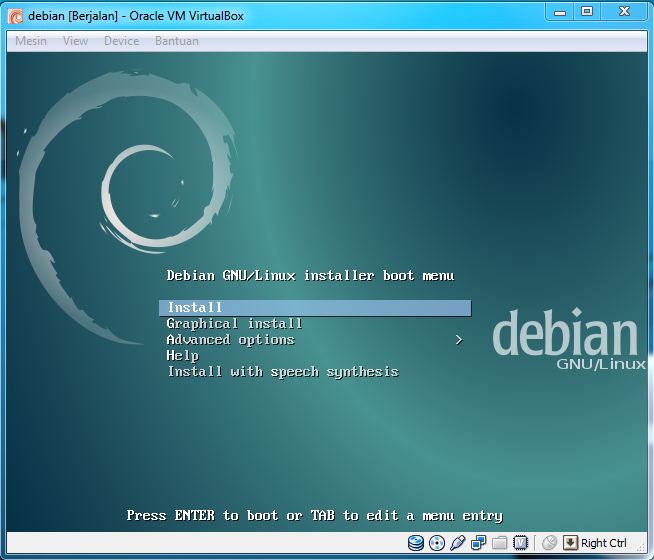Expand the Advanced options submenu arrow
The image size is (654, 560).
click(459, 340)
